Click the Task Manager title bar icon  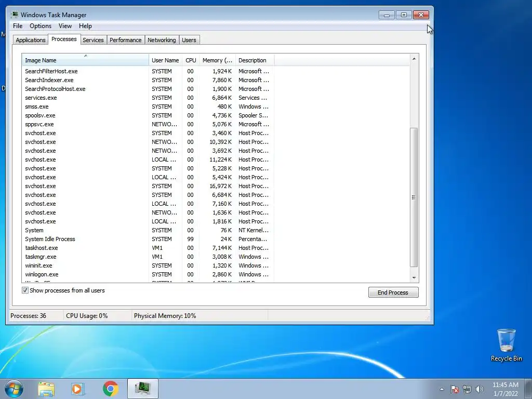click(14, 15)
